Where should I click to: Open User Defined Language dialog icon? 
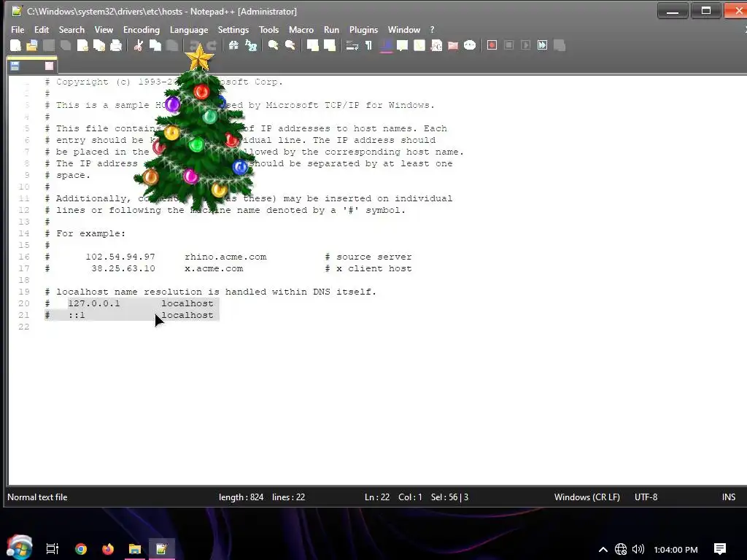pos(403,45)
